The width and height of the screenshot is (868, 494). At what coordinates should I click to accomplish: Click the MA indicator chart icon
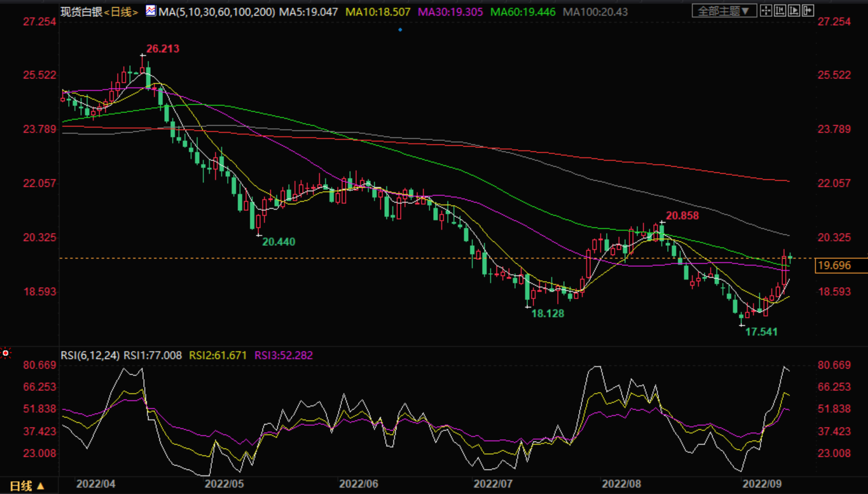click(x=151, y=10)
